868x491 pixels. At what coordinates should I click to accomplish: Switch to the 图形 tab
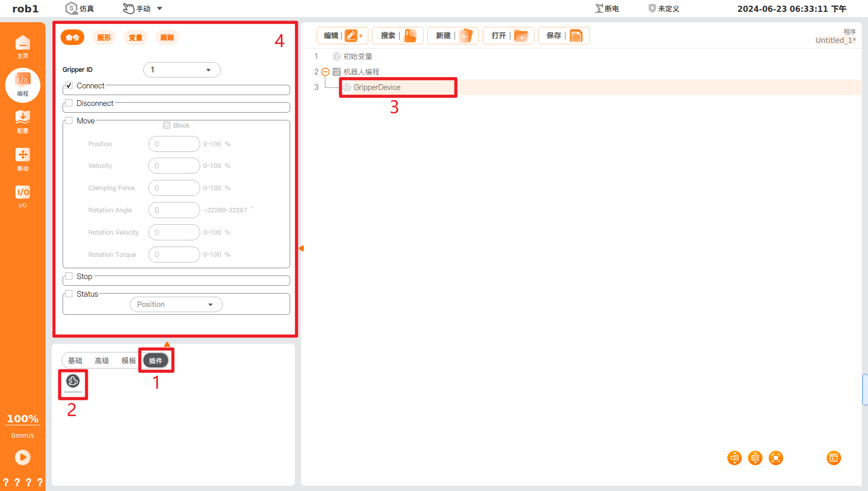coord(103,37)
